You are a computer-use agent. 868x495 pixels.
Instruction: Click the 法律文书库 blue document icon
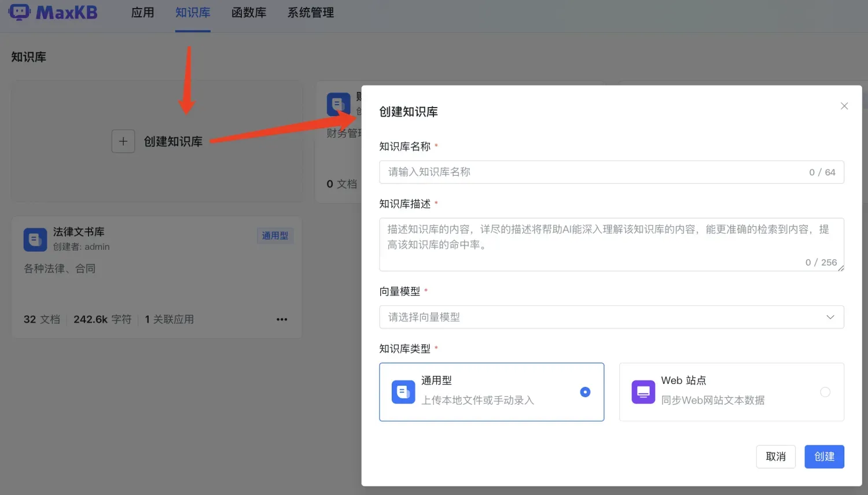pos(35,239)
